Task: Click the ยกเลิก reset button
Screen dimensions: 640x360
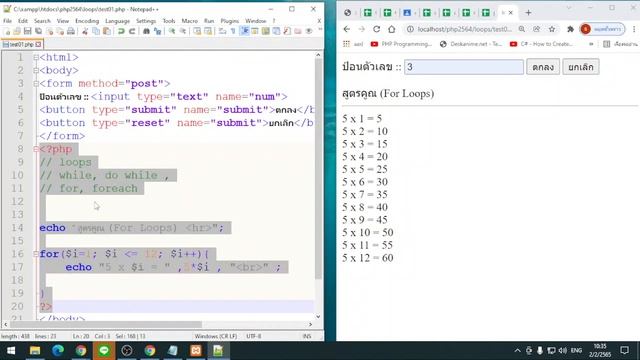Action: click(581, 67)
